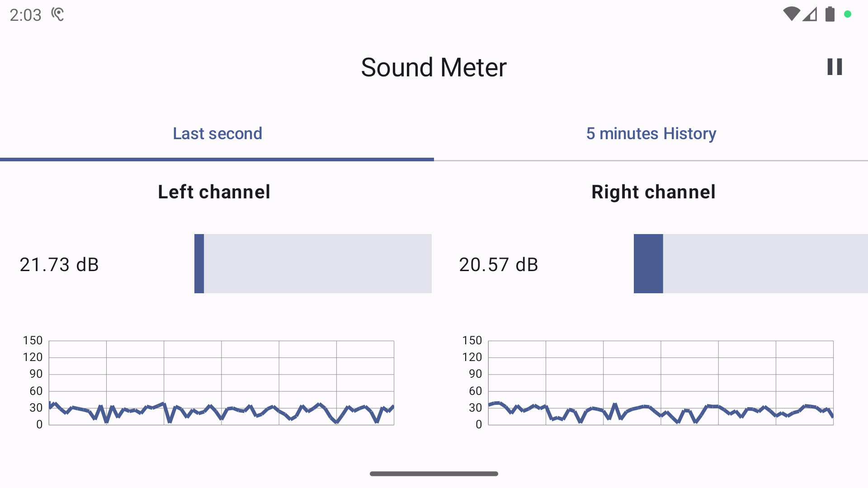This screenshot has width=868, height=488.
Task: Click the Left channel heading
Action: coord(213,192)
